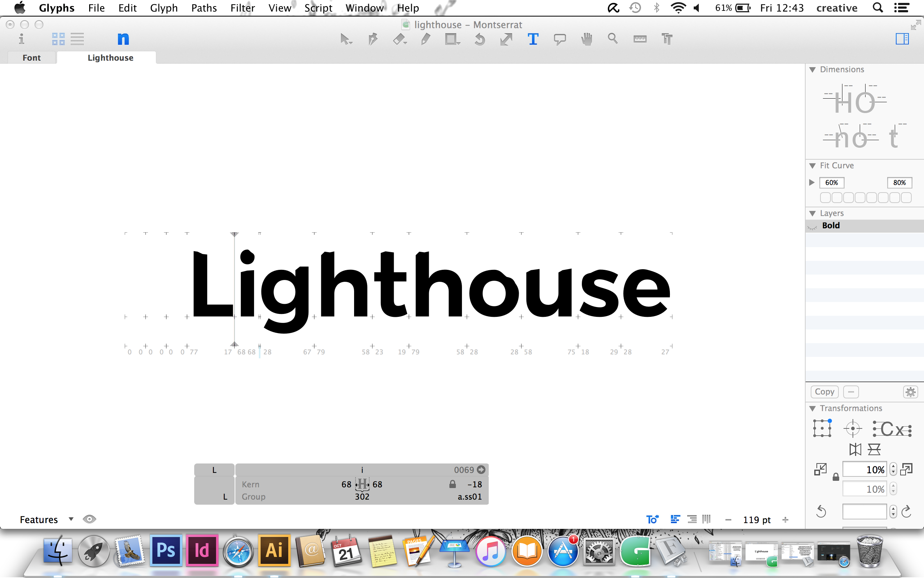Open the Glyph menu
Screen dimensions: 924x578
pyautogui.click(x=164, y=8)
